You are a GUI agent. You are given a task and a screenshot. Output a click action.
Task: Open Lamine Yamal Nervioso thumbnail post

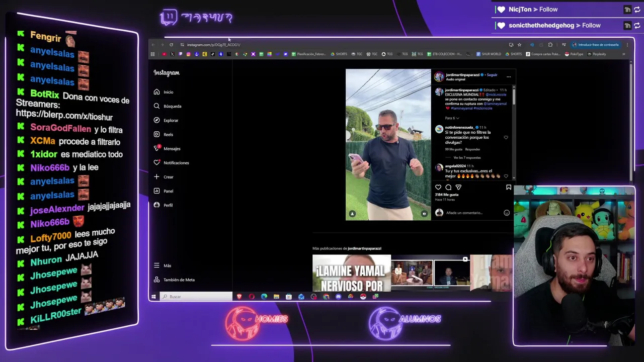pyautogui.click(x=351, y=273)
